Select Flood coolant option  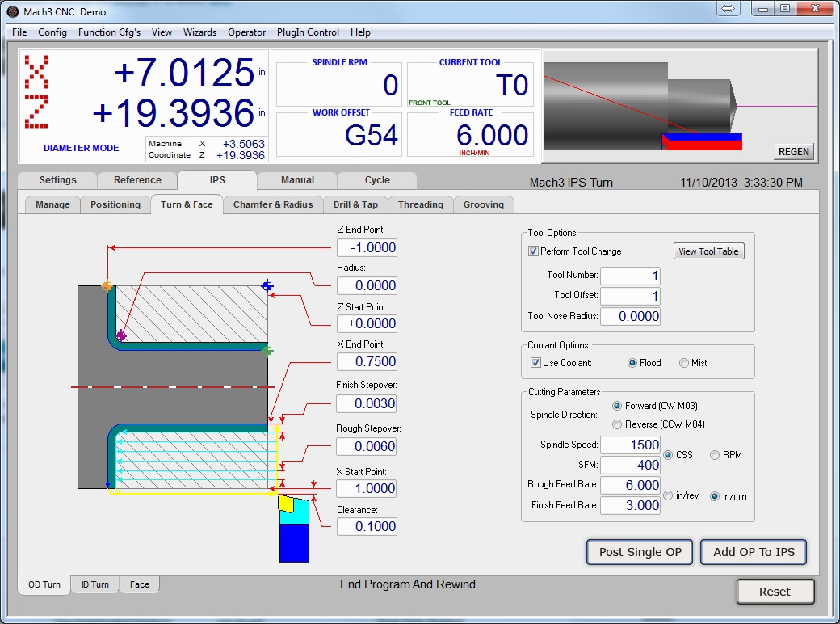pyautogui.click(x=632, y=363)
